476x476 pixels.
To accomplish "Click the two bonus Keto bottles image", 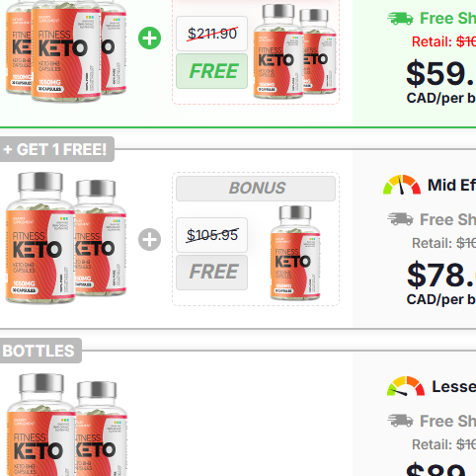I will click(x=294, y=51).
